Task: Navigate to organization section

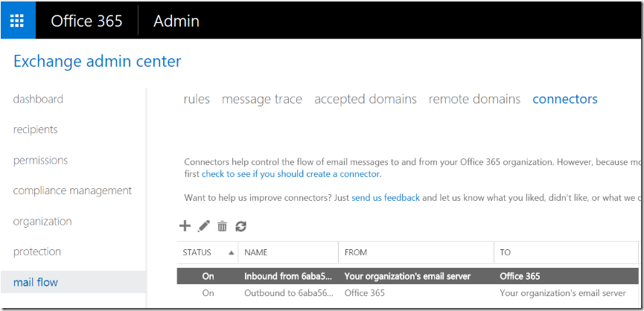Action: pos(42,222)
